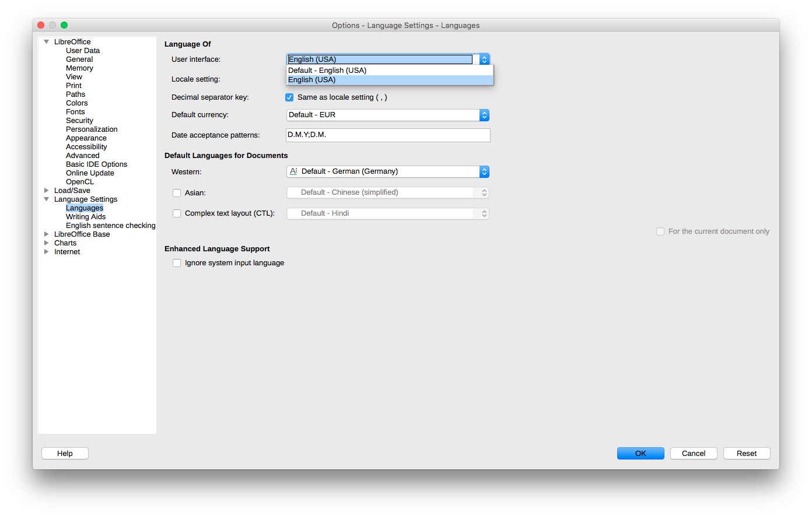The image size is (812, 516).
Task: Go to the Security options page
Action: (x=79, y=121)
